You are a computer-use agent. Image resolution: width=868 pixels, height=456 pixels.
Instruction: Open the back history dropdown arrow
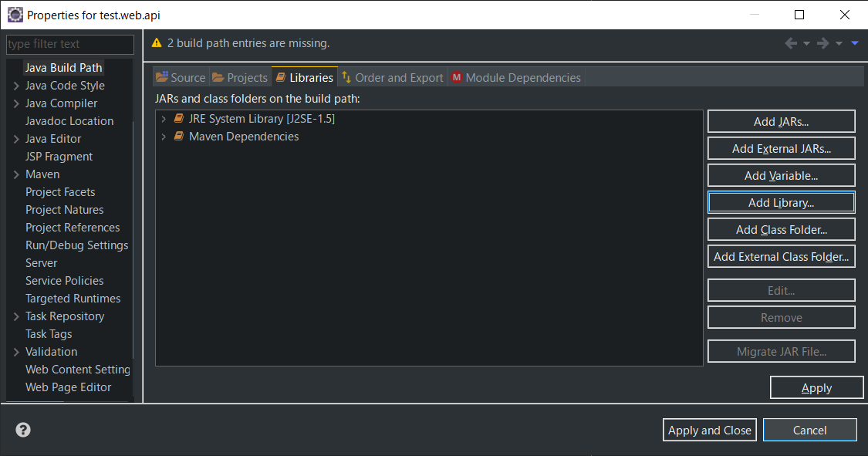pyautogui.click(x=806, y=43)
